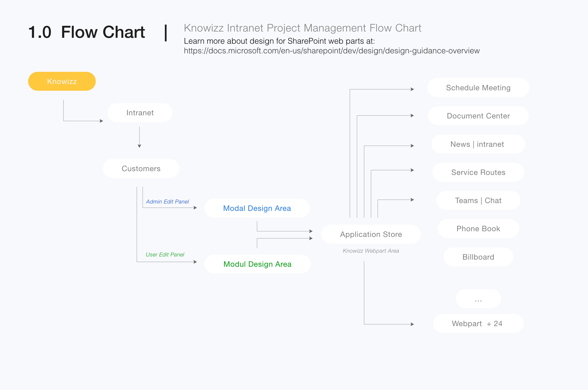
Task: Click the Admin Edit Panel label
Action: pyautogui.click(x=167, y=202)
